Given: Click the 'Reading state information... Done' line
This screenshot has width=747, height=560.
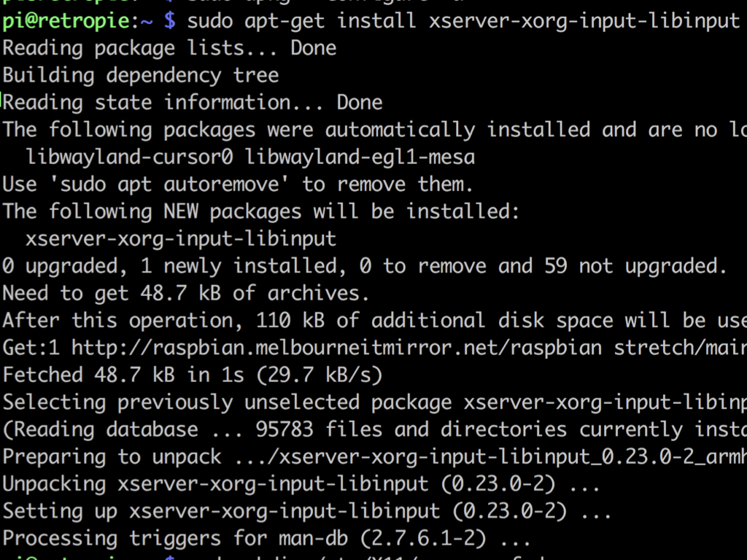Looking at the screenshot, I should 193,103.
